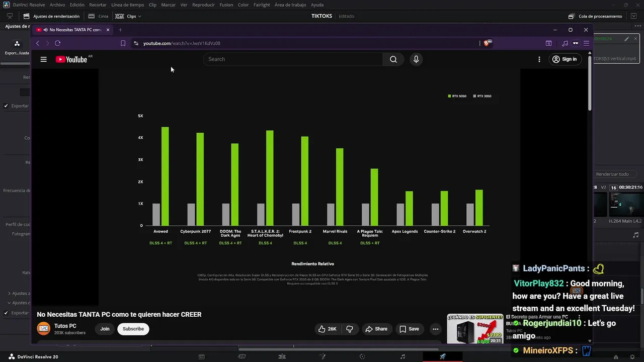The image size is (644, 362).
Task: Click Sign in on YouTube
Action: click(565, 59)
